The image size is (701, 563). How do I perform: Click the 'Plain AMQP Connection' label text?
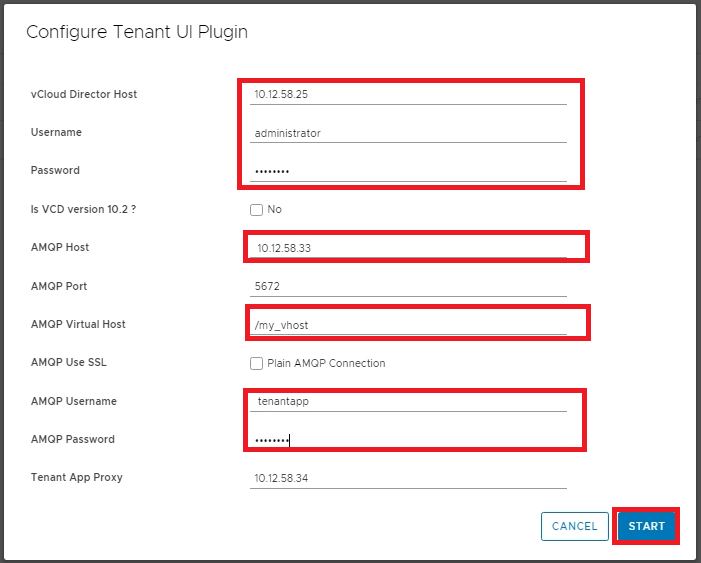(x=326, y=363)
